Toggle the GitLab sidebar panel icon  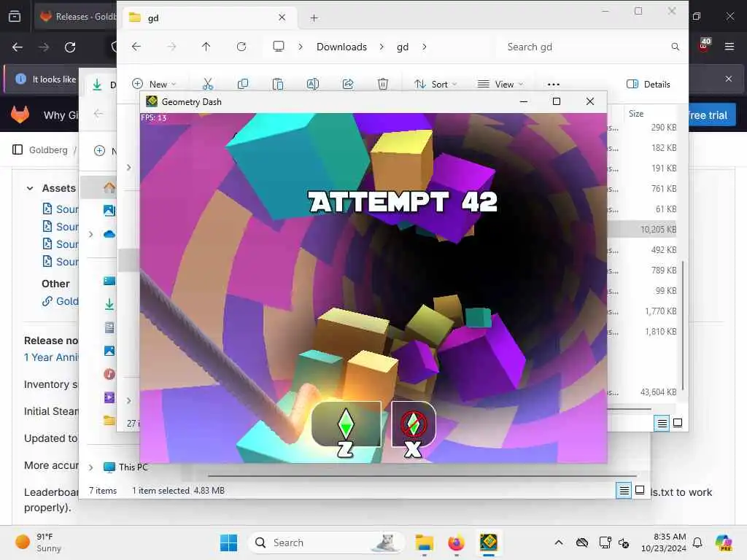click(18, 149)
